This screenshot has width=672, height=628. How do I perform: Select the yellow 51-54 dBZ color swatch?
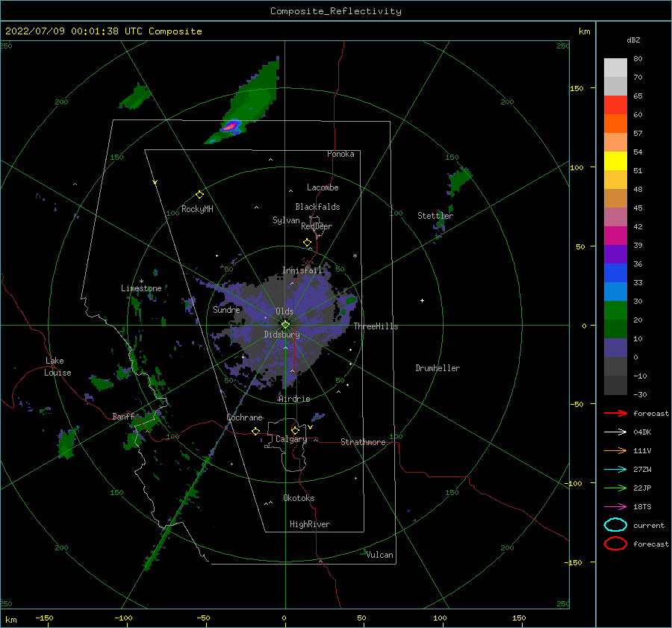615,161
